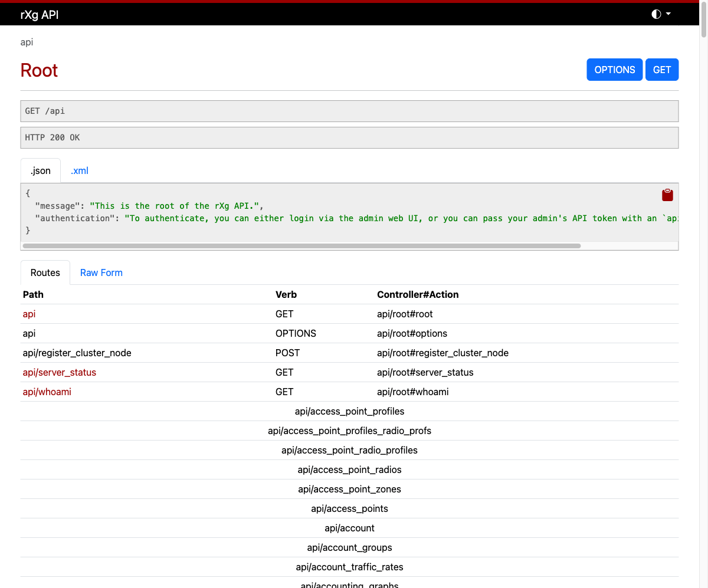Click the Root page heading

(x=39, y=70)
